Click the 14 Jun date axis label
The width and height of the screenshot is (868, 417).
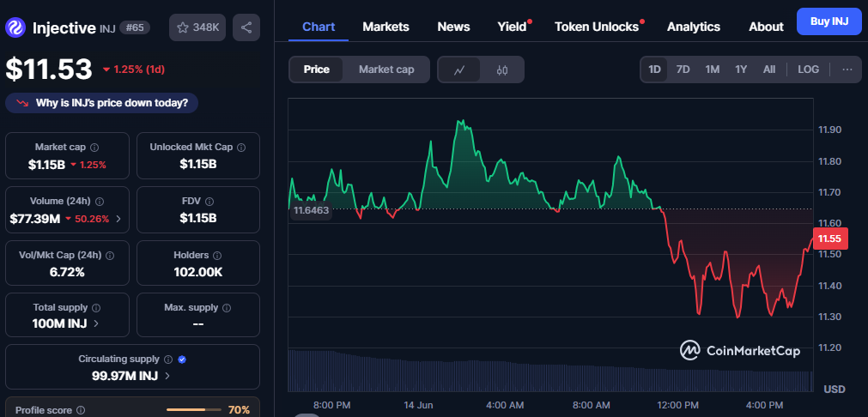tap(418, 405)
